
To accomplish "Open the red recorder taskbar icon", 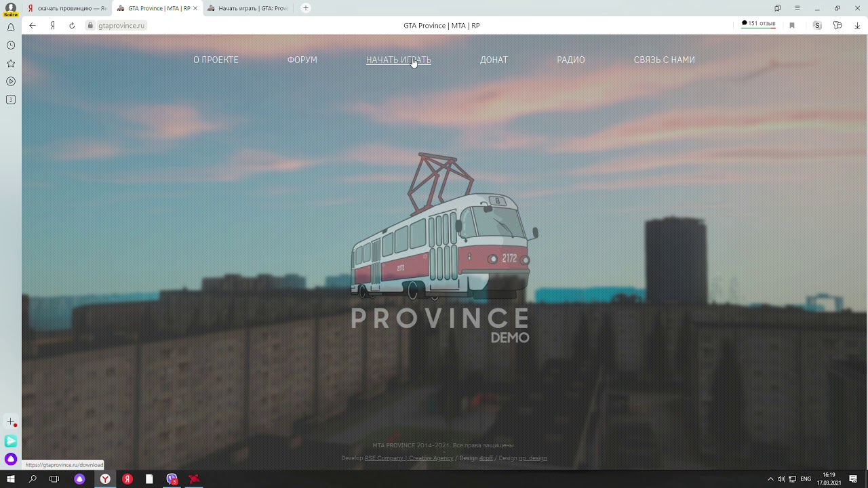I will pos(194,479).
